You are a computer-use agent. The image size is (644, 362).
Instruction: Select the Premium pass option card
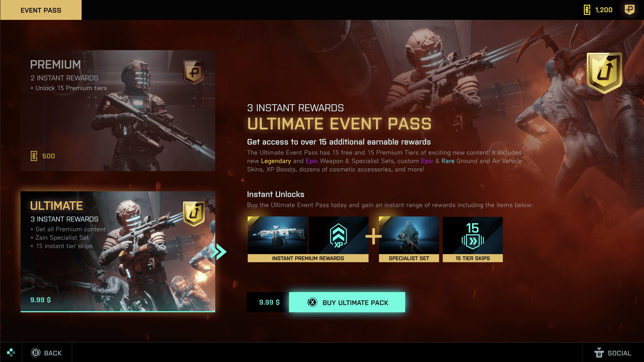pos(118,110)
